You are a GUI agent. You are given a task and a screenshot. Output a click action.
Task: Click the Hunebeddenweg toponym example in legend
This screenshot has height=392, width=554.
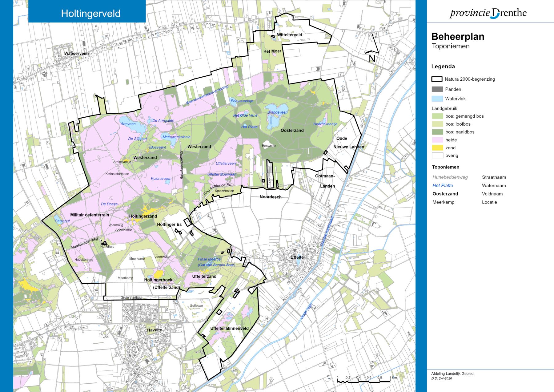point(450,177)
